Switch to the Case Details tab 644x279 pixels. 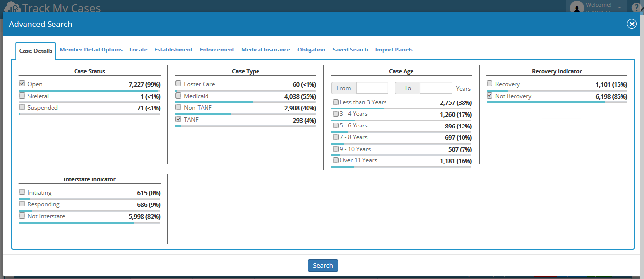pyautogui.click(x=36, y=51)
